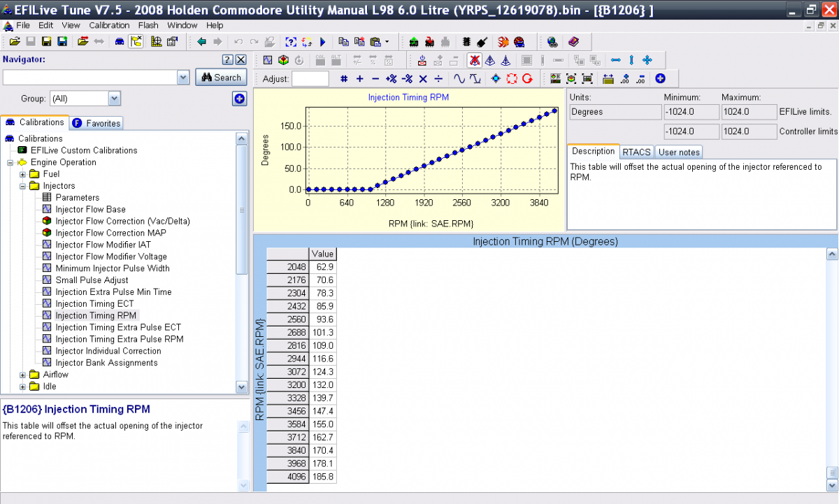Click the blue play triangle icon
This screenshot has width=839, height=504.
click(323, 41)
